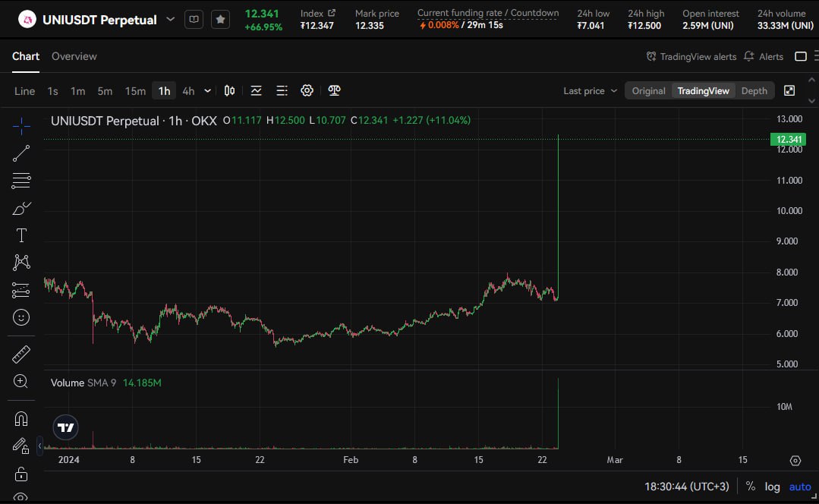This screenshot has width=819, height=504.
Task: Open TradingView alerts
Action: click(x=691, y=56)
